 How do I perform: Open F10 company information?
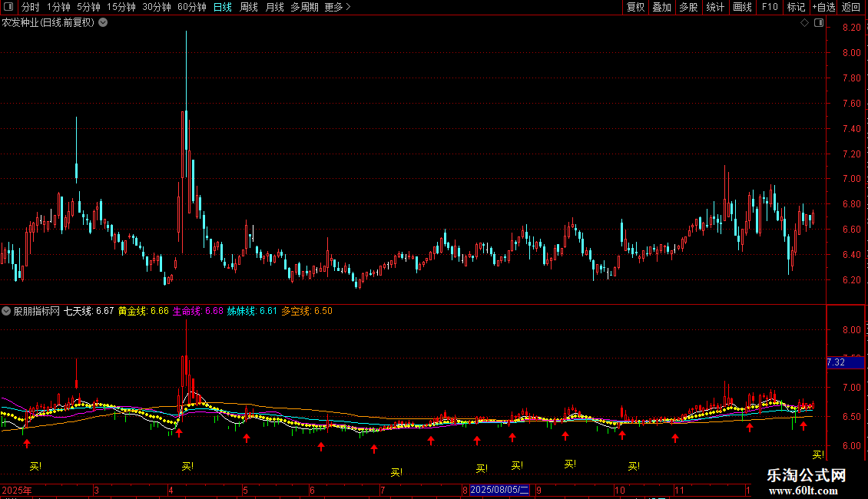(770, 7)
